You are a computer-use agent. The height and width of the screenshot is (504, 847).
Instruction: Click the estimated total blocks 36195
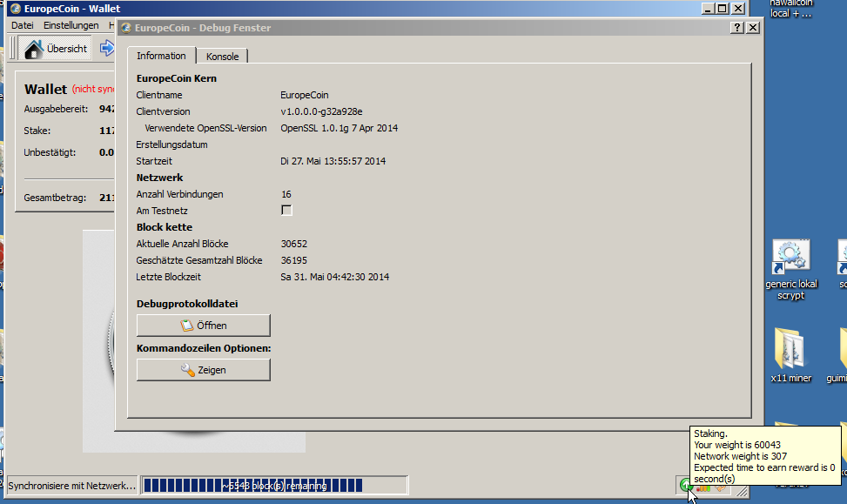point(294,260)
